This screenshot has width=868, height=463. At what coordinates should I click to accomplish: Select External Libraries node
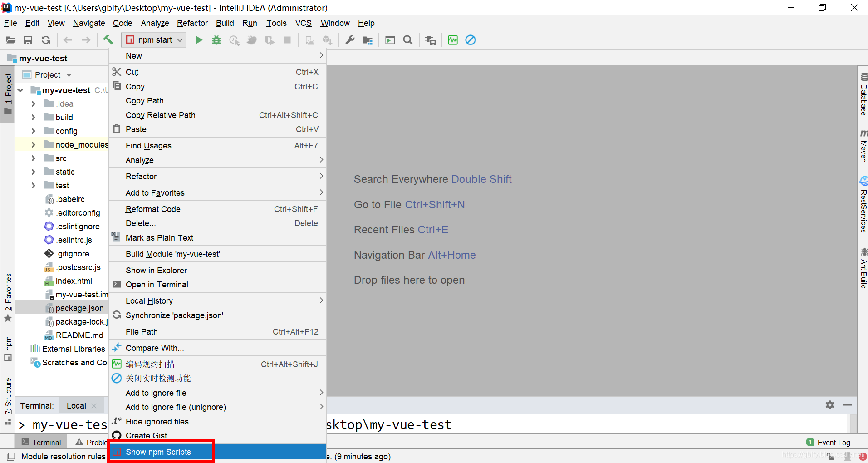click(x=74, y=349)
